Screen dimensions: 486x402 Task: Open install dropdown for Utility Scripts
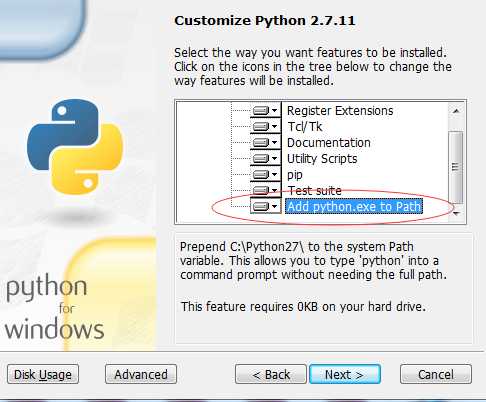(266, 158)
